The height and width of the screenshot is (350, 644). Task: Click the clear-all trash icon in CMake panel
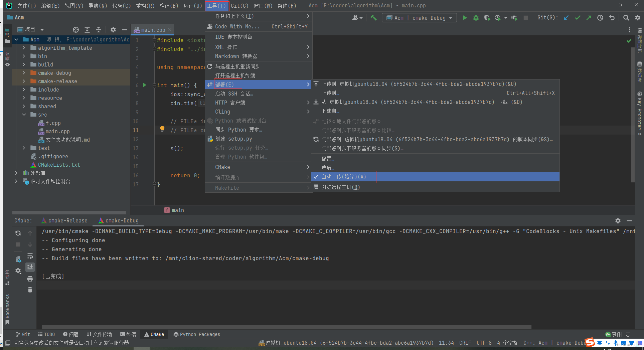[30, 290]
